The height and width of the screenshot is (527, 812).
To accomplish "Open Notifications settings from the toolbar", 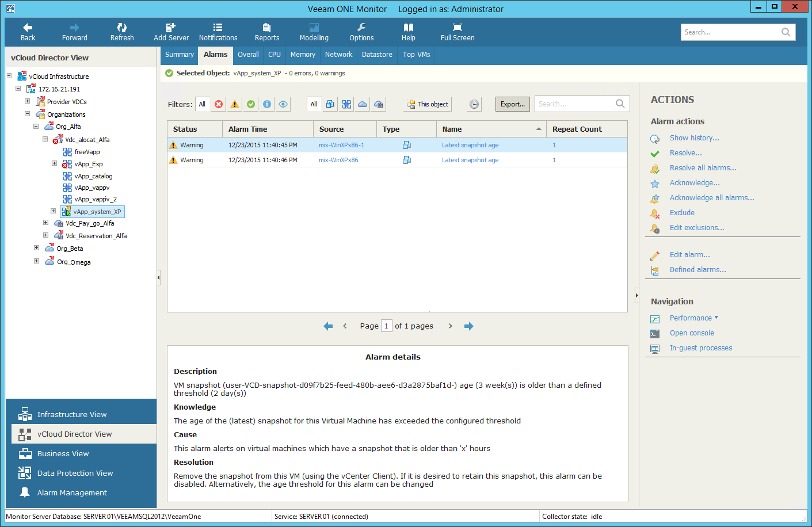I will pyautogui.click(x=218, y=32).
